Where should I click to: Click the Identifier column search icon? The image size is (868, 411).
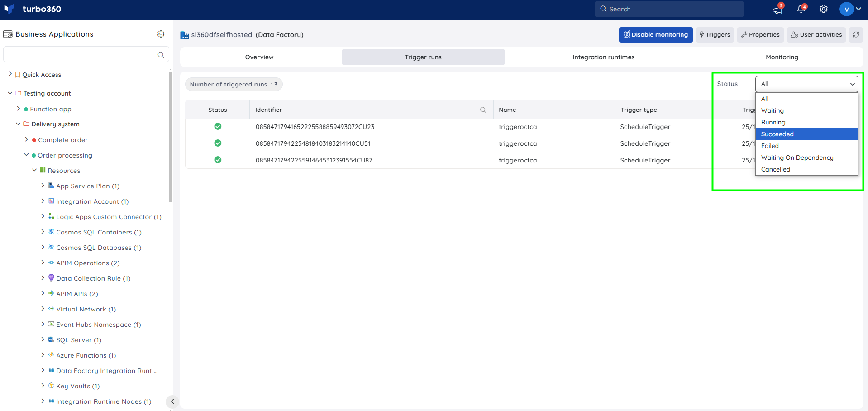coord(483,110)
